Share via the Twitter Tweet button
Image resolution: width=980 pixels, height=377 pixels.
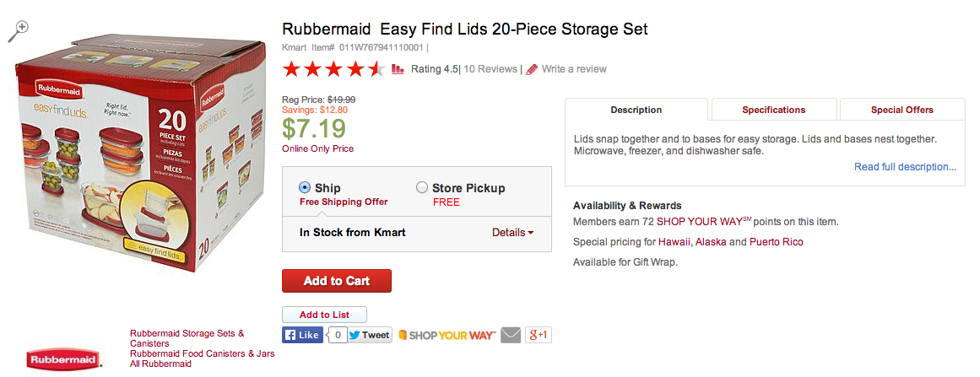[370, 335]
